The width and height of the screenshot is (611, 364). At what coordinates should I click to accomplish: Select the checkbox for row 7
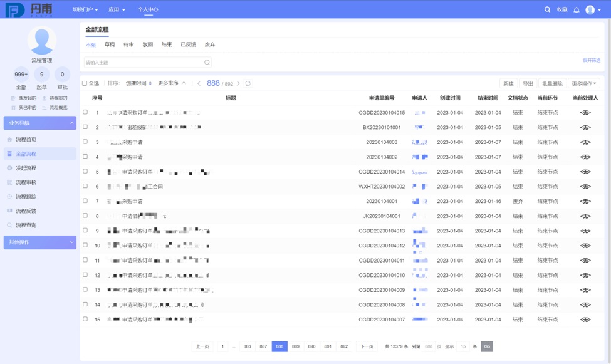coord(85,201)
